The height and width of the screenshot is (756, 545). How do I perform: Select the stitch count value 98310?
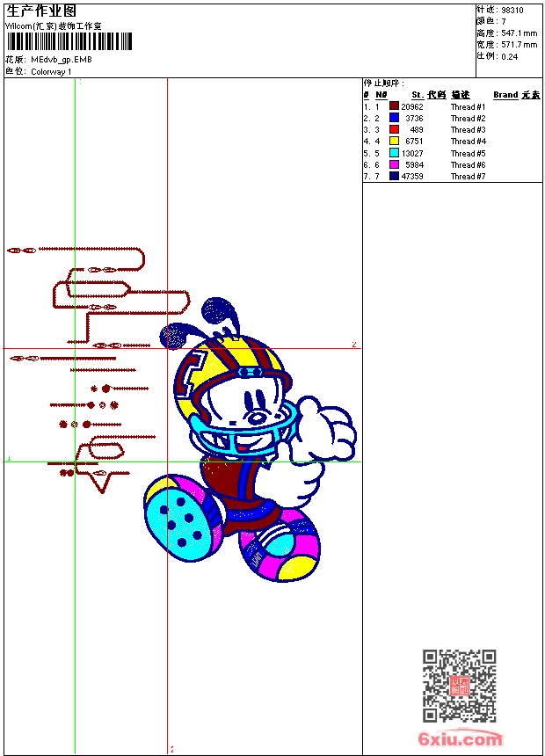(x=512, y=11)
